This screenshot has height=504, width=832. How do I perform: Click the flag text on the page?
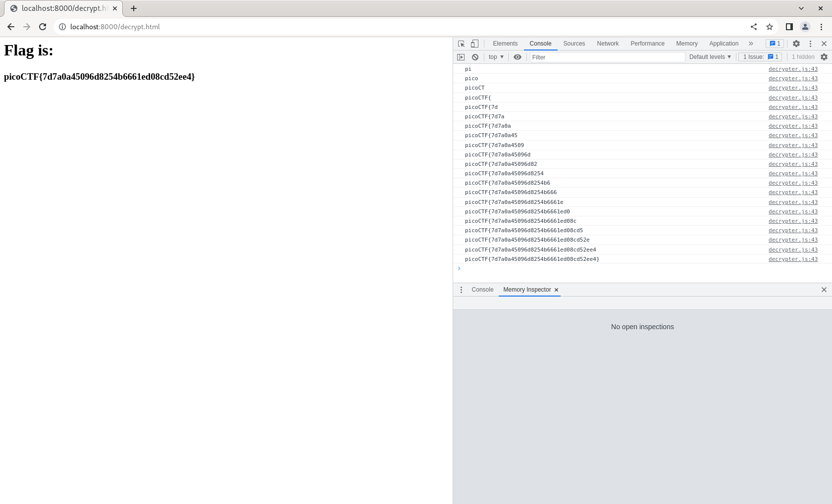click(99, 77)
